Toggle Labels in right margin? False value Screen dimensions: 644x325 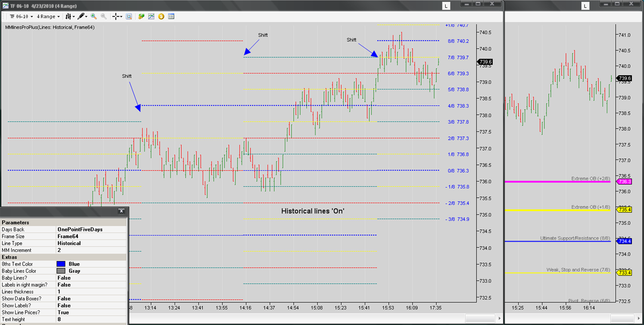point(92,285)
